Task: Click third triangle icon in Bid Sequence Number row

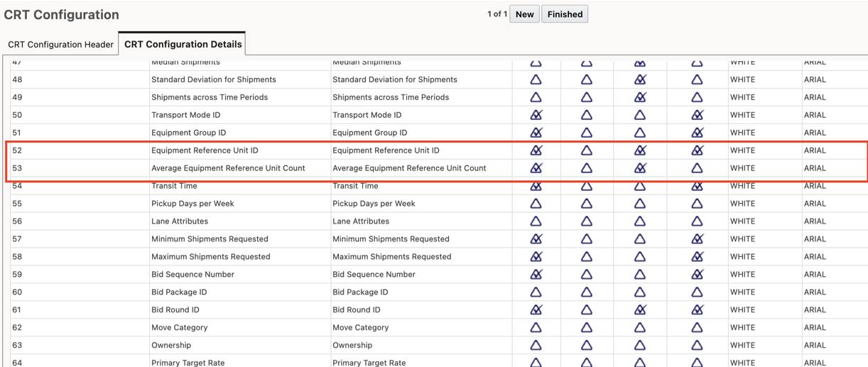Action: (x=640, y=275)
